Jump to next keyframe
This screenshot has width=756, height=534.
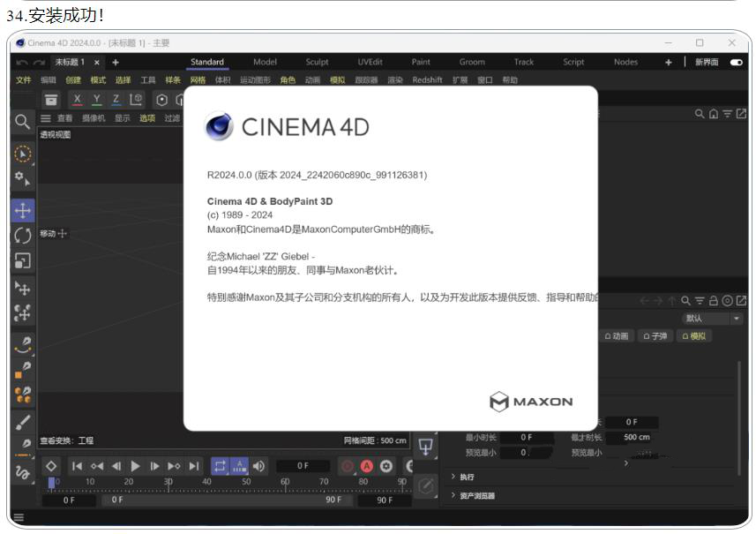(174, 466)
